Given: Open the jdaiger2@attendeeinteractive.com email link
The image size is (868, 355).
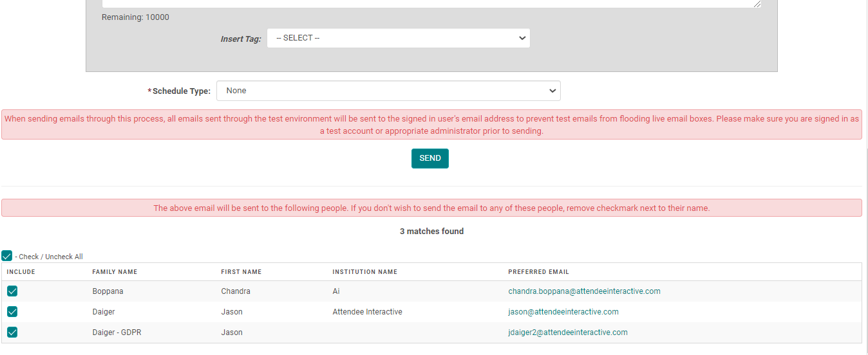Looking at the screenshot, I should click(567, 332).
